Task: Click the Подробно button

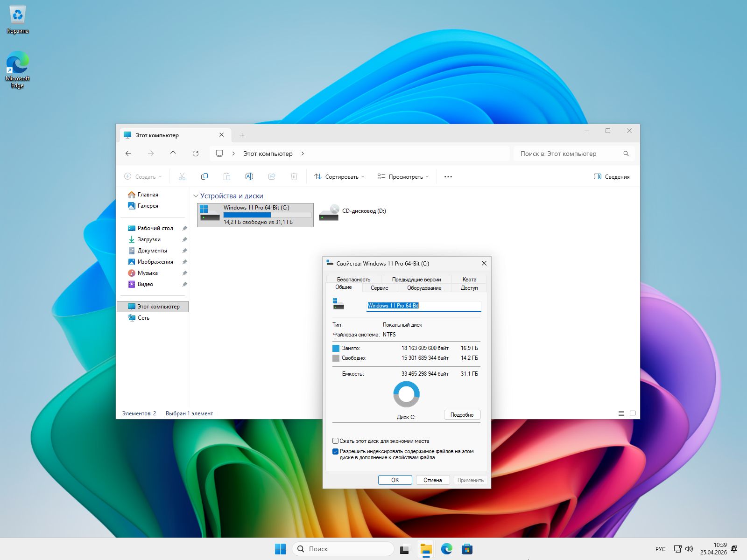Action: coord(462,415)
